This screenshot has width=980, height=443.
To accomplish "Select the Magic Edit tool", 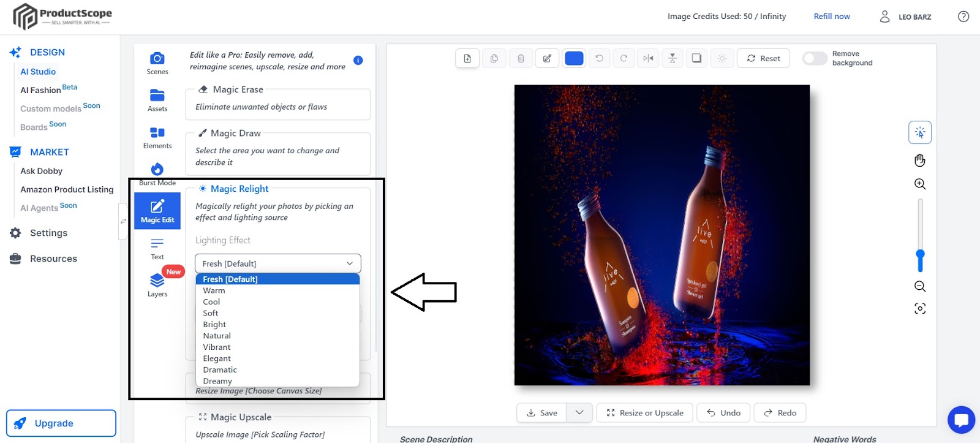I will pos(157,211).
